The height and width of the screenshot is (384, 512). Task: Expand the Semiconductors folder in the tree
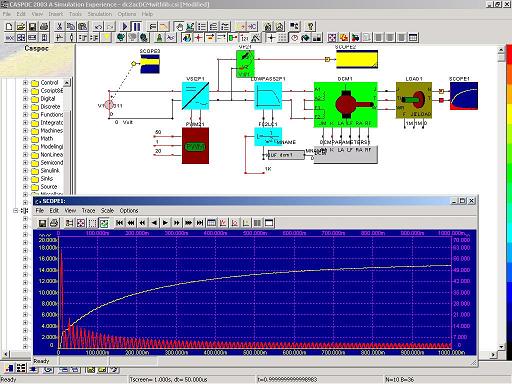25,162
